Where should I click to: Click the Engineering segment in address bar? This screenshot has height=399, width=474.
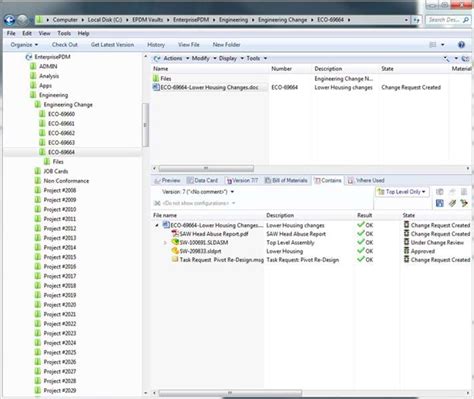pyautogui.click(x=233, y=20)
